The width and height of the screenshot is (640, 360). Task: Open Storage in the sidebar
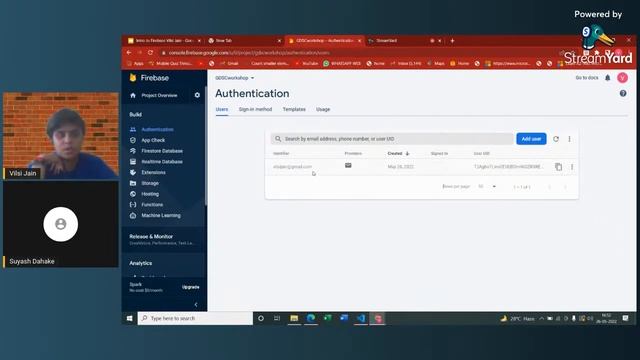click(150, 183)
